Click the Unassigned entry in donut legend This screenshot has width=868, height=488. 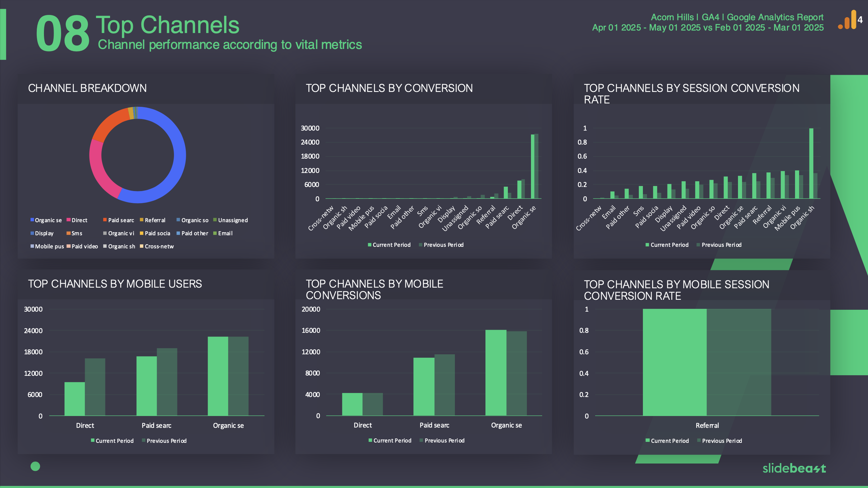[x=230, y=220]
